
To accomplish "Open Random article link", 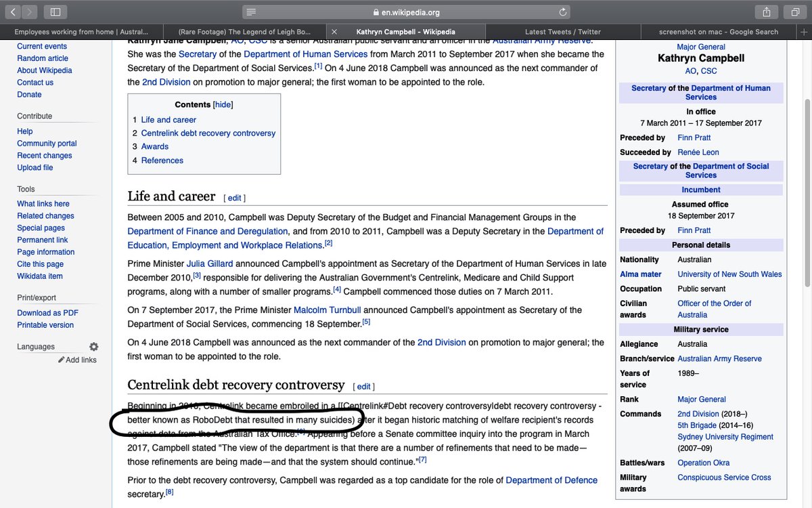I will (43, 59).
